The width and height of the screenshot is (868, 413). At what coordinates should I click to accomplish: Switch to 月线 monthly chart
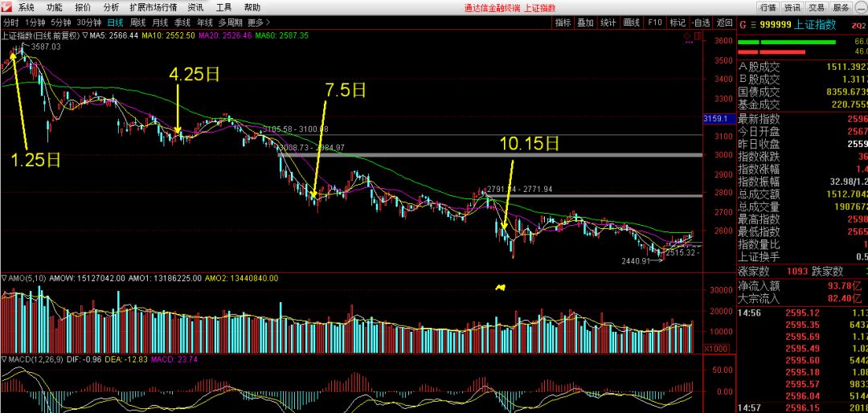(x=160, y=22)
